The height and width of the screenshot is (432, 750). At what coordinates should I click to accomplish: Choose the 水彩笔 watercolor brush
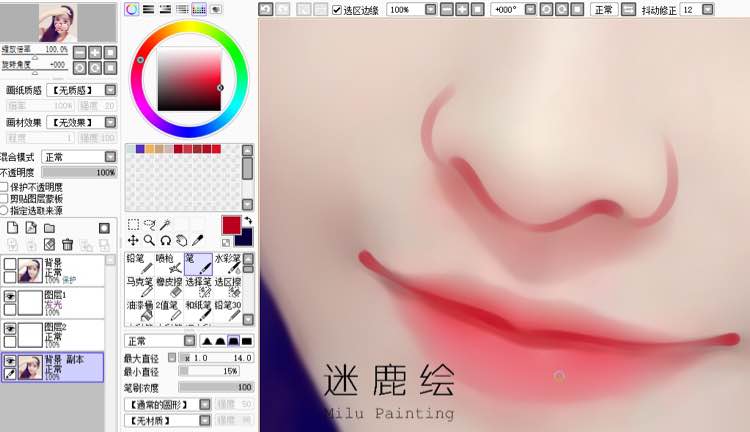pyautogui.click(x=229, y=264)
